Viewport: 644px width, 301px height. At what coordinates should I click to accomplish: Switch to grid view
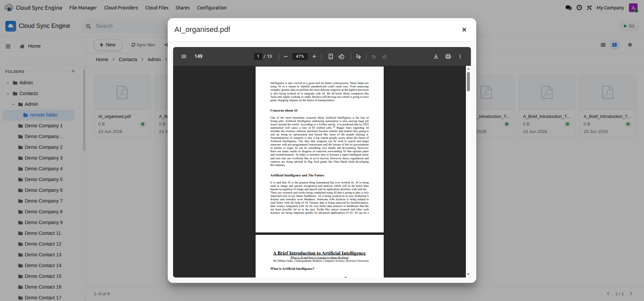[x=614, y=45]
